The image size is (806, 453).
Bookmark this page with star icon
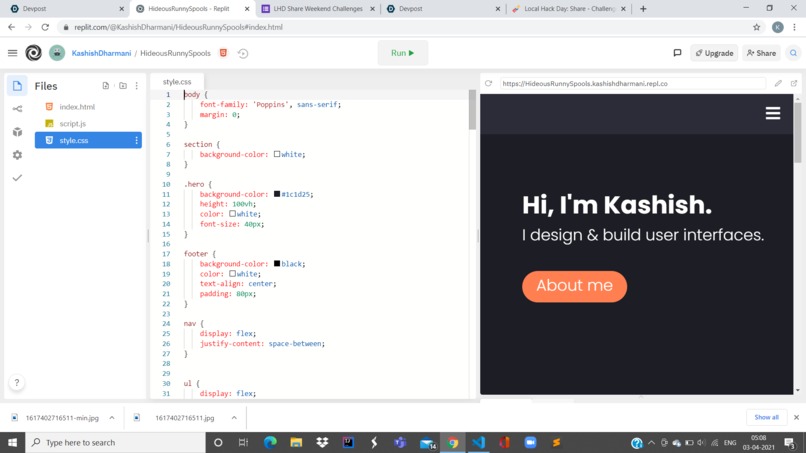point(757,27)
